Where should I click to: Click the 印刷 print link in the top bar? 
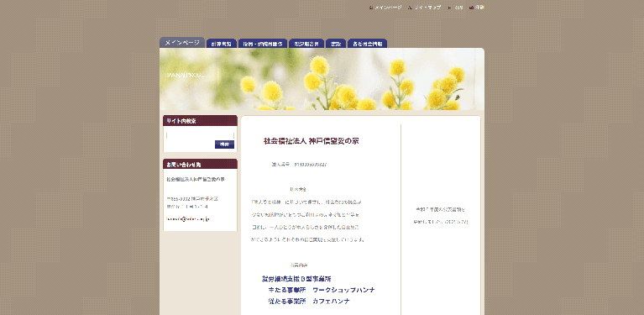[477, 8]
